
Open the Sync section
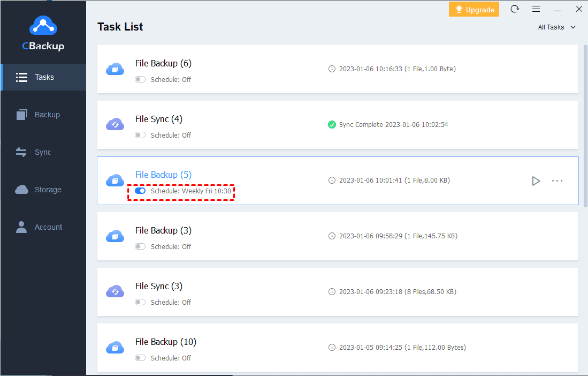click(43, 152)
